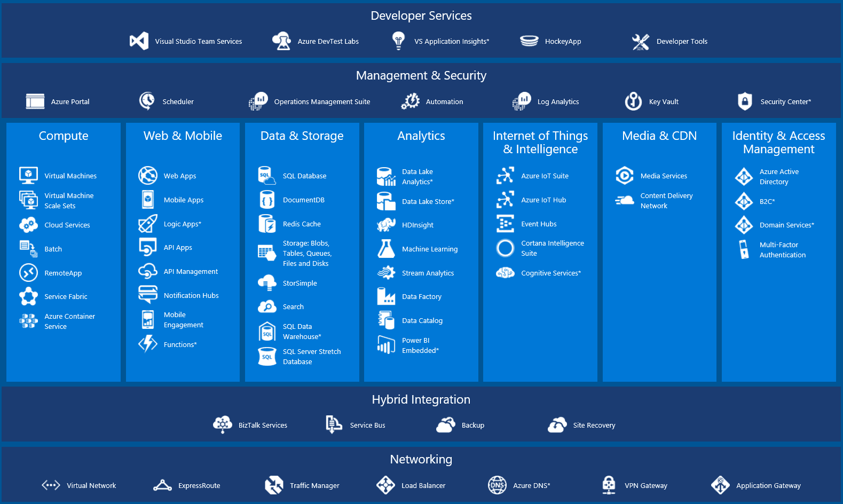Select the Data & Storage heading
Viewport: 843px width, 504px height.
[302, 136]
